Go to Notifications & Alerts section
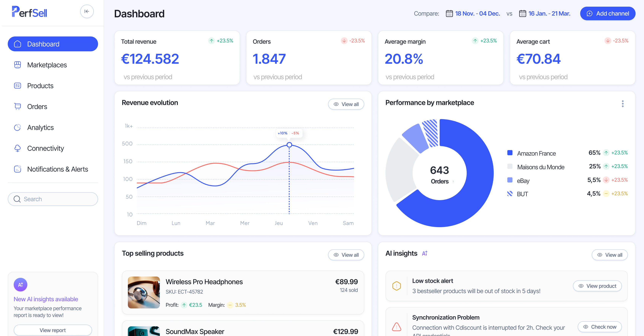 (x=57, y=169)
